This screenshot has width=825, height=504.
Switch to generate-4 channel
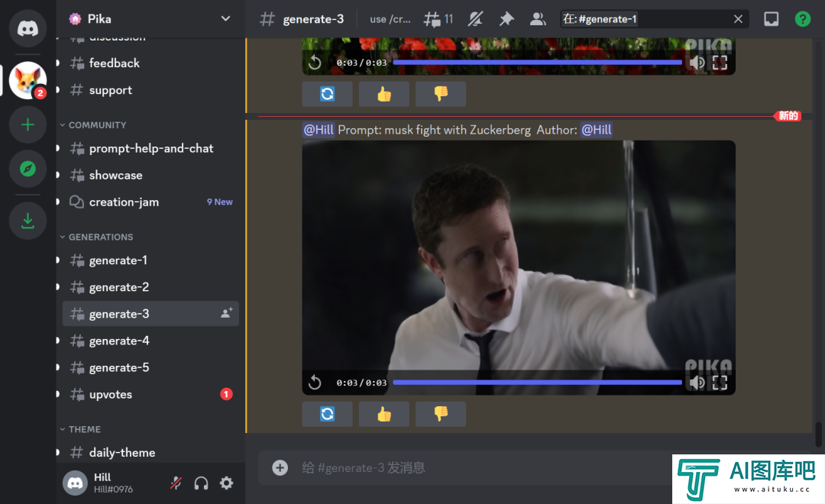coord(150,341)
